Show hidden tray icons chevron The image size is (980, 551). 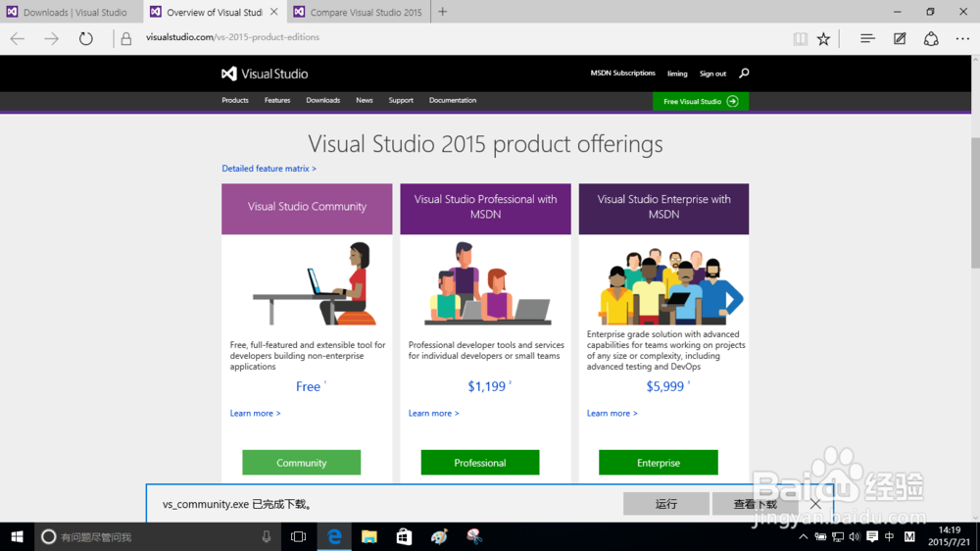[804, 536]
